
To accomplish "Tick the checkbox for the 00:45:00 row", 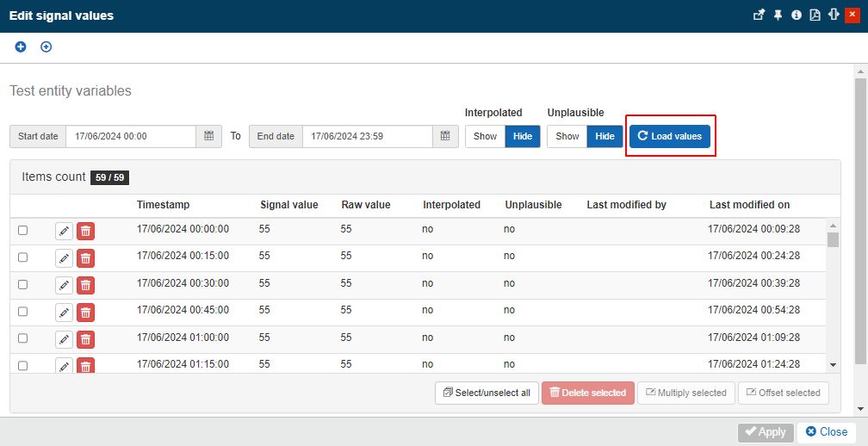I will pyautogui.click(x=23, y=312).
